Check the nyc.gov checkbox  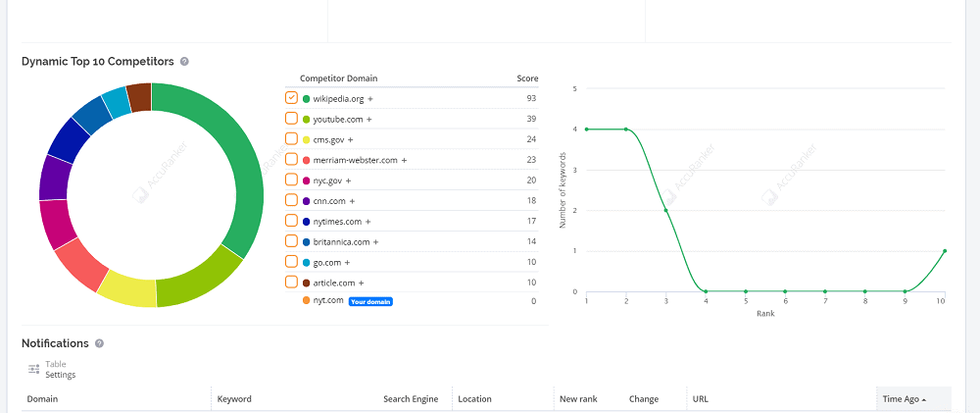tap(291, 180)
